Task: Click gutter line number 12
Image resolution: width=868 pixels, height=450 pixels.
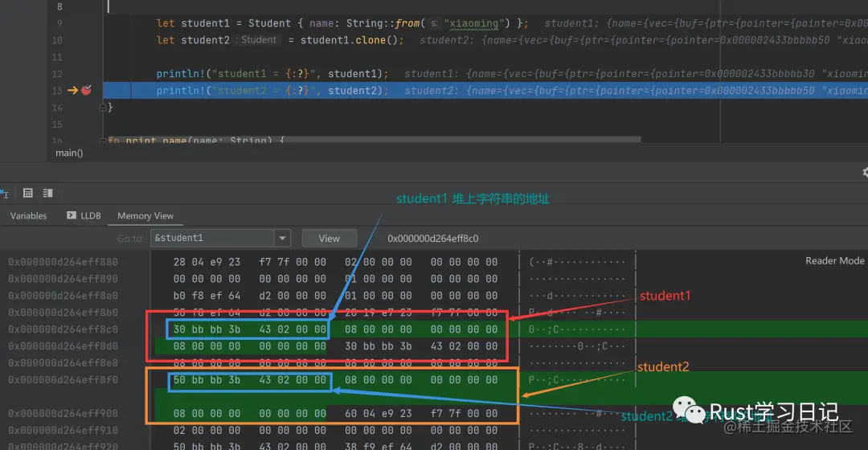Action: tap(57, 74)
